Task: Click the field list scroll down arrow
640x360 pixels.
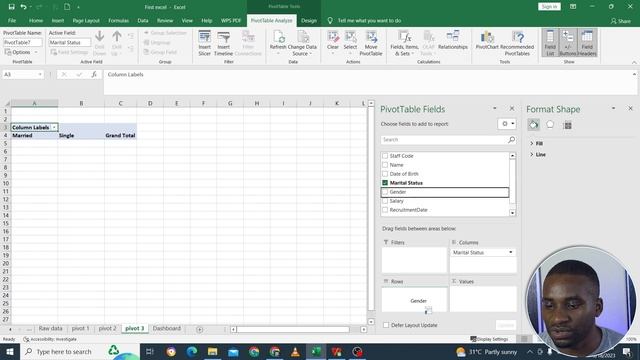Action: (512, 213)
